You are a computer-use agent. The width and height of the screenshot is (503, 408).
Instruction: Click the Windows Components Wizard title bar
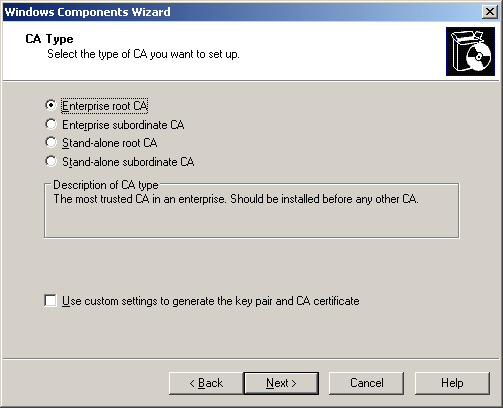click(x=242, y=12)
